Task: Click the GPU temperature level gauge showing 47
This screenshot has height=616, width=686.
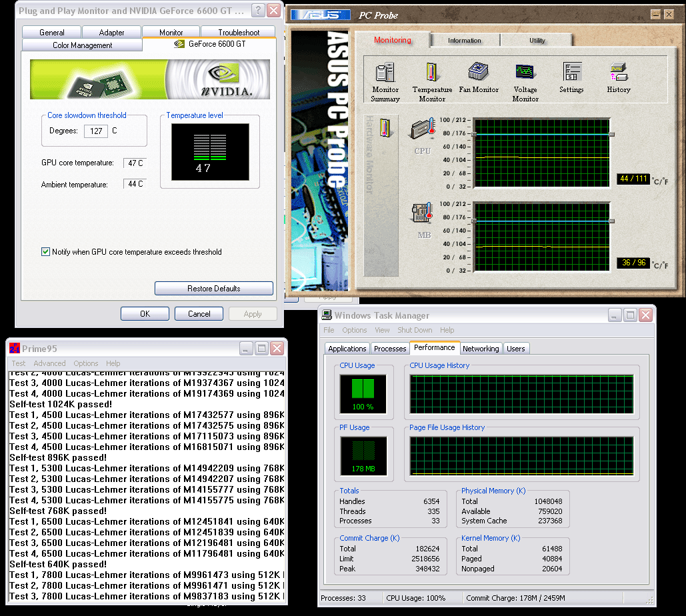Action: coord(210,152)
